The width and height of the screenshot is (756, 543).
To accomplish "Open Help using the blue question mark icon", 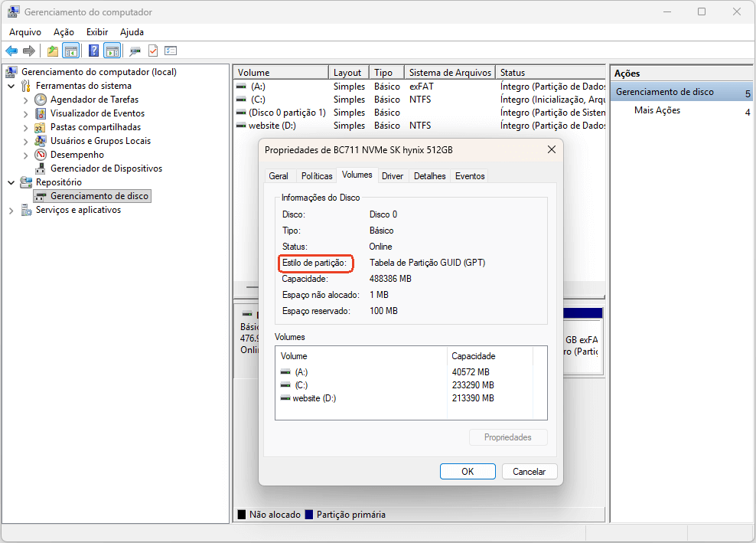I will pos(93,51).
